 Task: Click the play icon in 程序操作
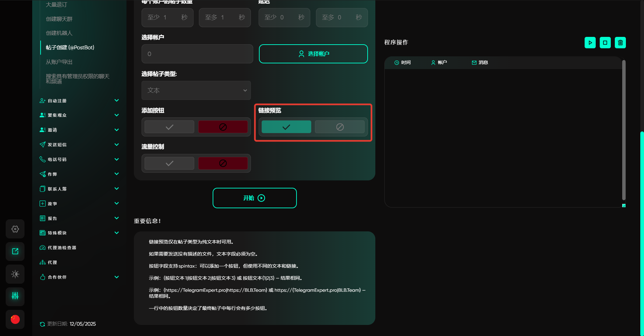click(590, 43)
